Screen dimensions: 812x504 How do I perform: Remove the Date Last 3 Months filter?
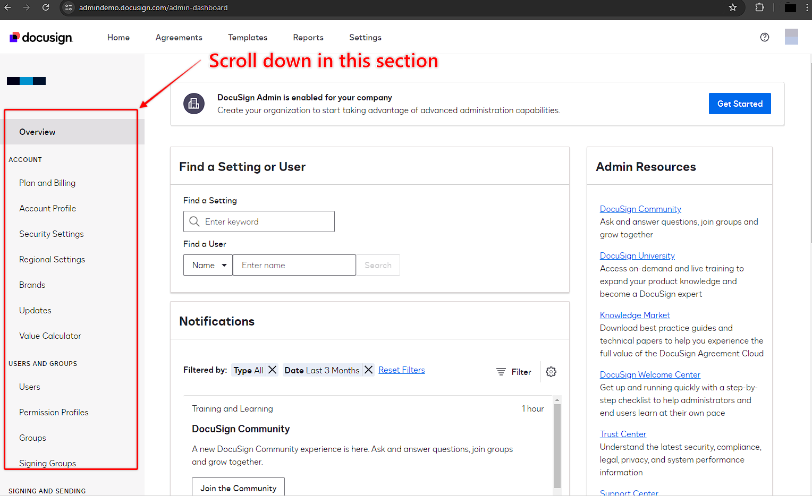[x=368, y=370]
